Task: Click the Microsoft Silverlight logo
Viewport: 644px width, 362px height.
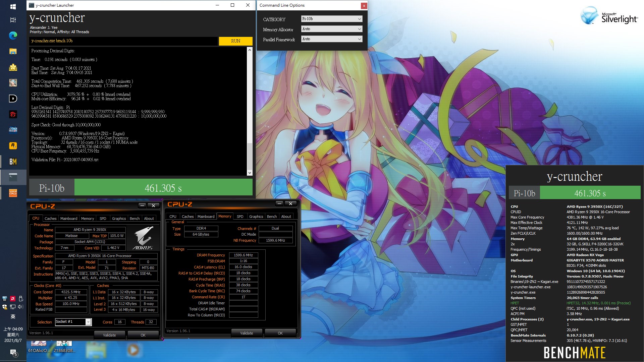Action: click(x=609, y=16)
